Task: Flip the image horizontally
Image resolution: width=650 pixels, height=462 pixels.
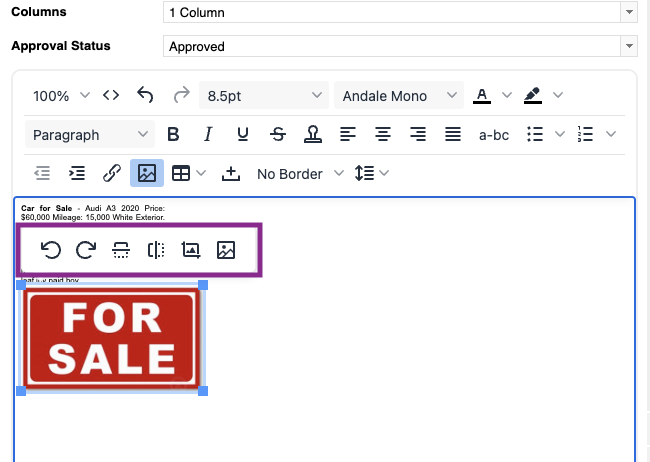Action: [x=156, y=250]
